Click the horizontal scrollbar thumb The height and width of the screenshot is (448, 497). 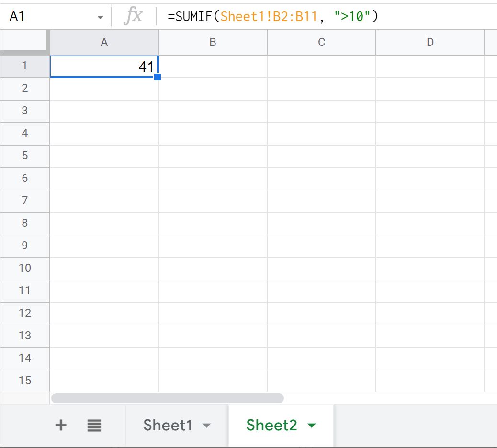tap(168, 398)
